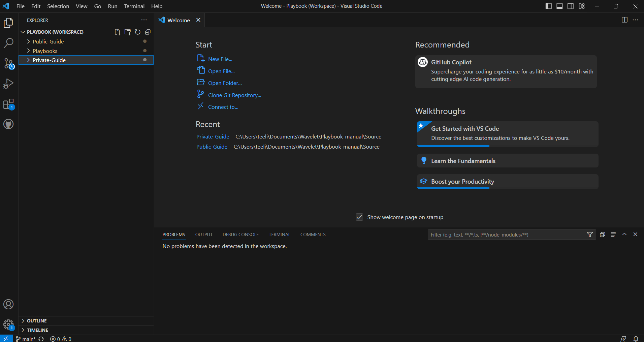Click the New Folder icon in Explorer

tap(128, 32)
